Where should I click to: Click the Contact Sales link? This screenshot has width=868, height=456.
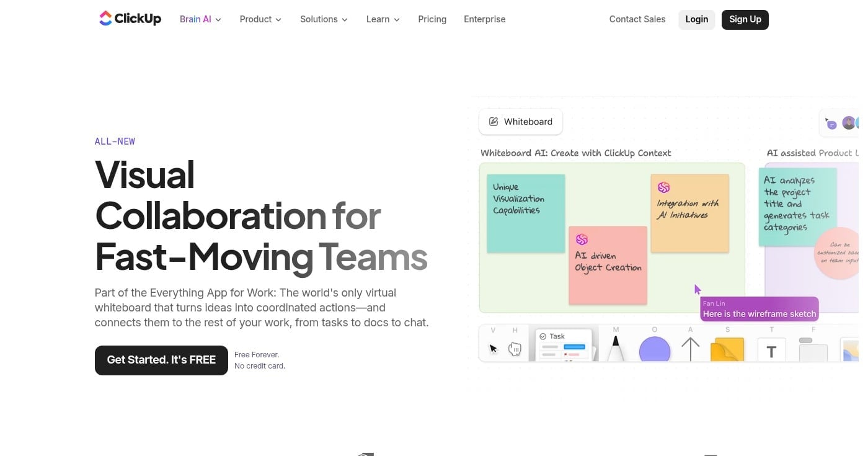[637, 19]
